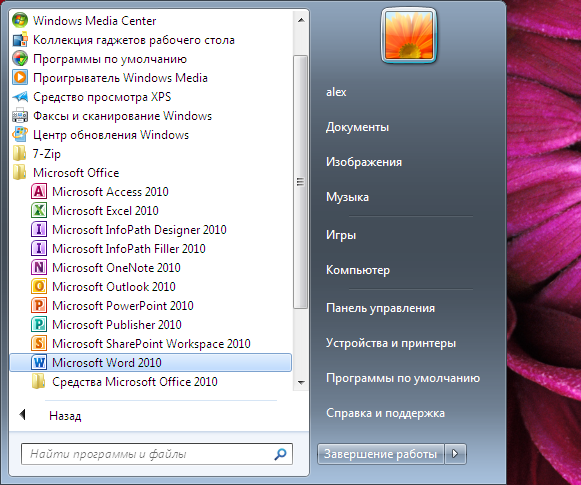581x485 pixels.
Task: Click the OneNote 2010 purple N icon
Action: coord(39,268)
